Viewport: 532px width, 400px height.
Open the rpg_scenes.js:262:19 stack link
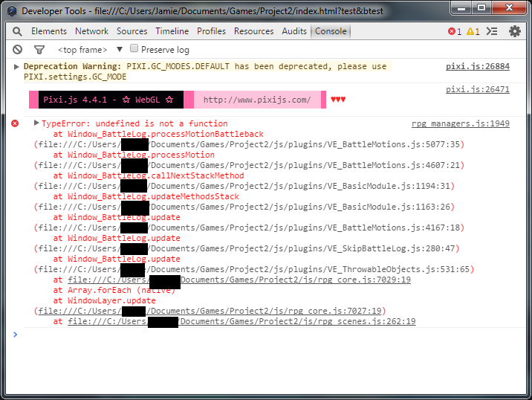pyautogui.click(x=241, y=321)
